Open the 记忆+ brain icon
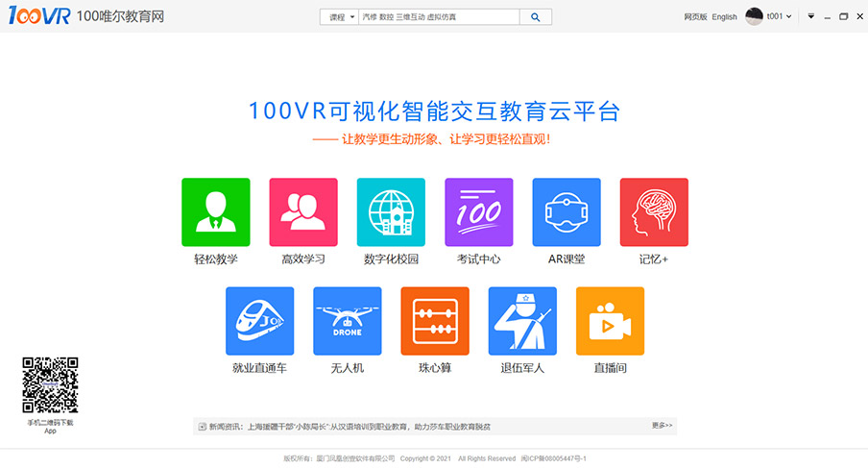This screenshot has width=868, height=468. point(654,212)
